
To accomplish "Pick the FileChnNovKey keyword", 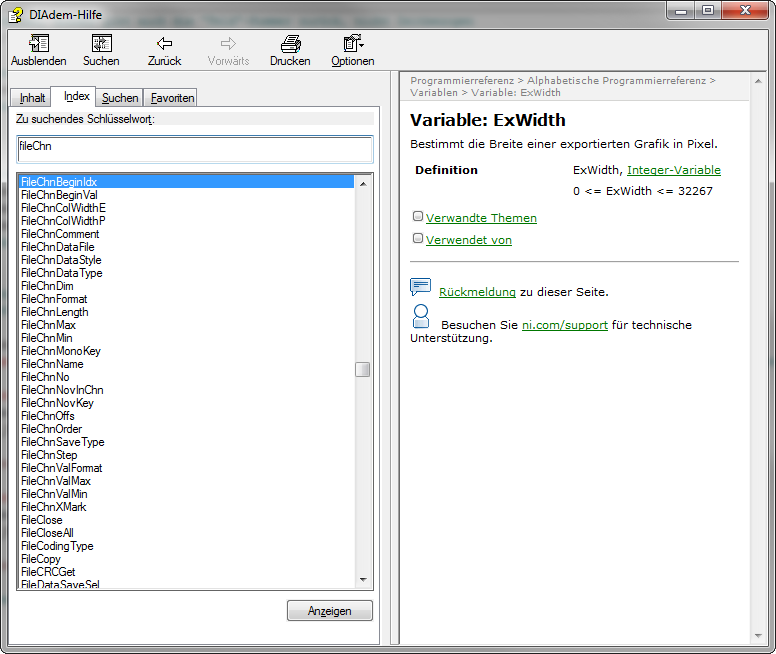I will click(x=57, y=402).
